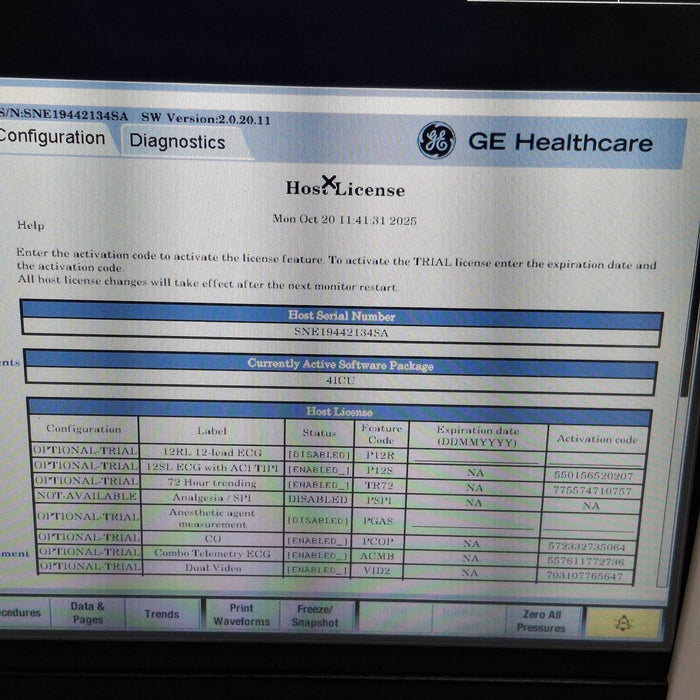
Task: Click the ACMB feature code
Action: coord(377,556)
